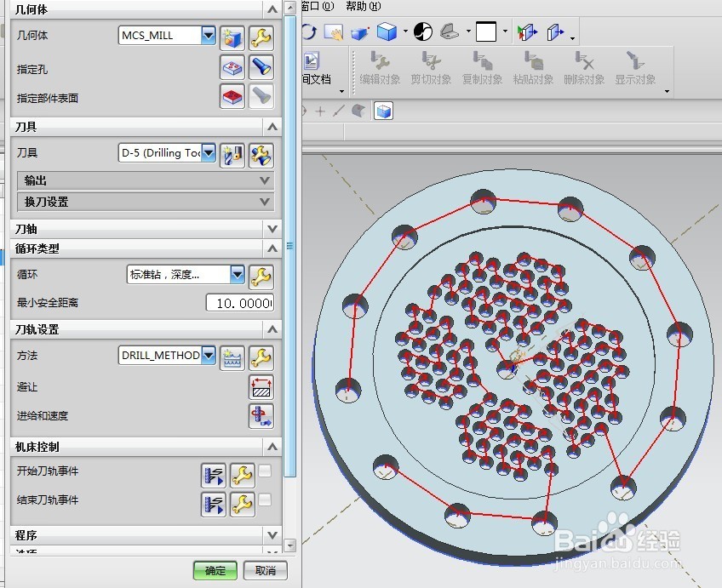This screenshot has height=588, width=722.
Task: Edit DRILL_METHOD with the wrench icon
Action: click(x=261, y=358)
